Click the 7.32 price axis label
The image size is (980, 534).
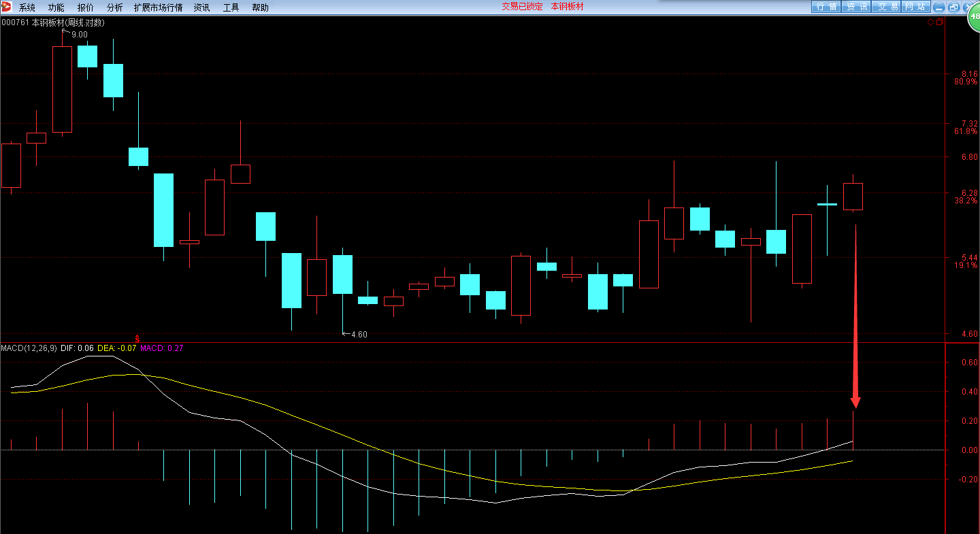[x=969, y=123]
